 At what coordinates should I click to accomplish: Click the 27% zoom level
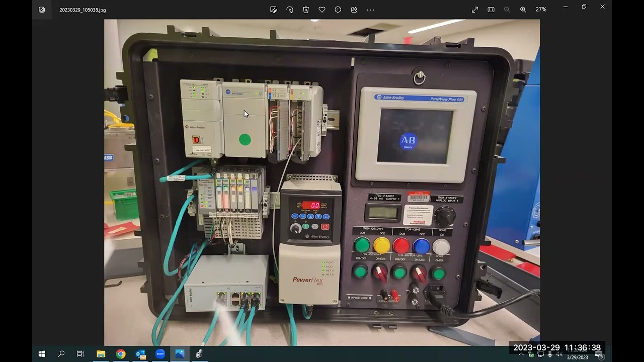pyautogui.click(x=541, y=10)
